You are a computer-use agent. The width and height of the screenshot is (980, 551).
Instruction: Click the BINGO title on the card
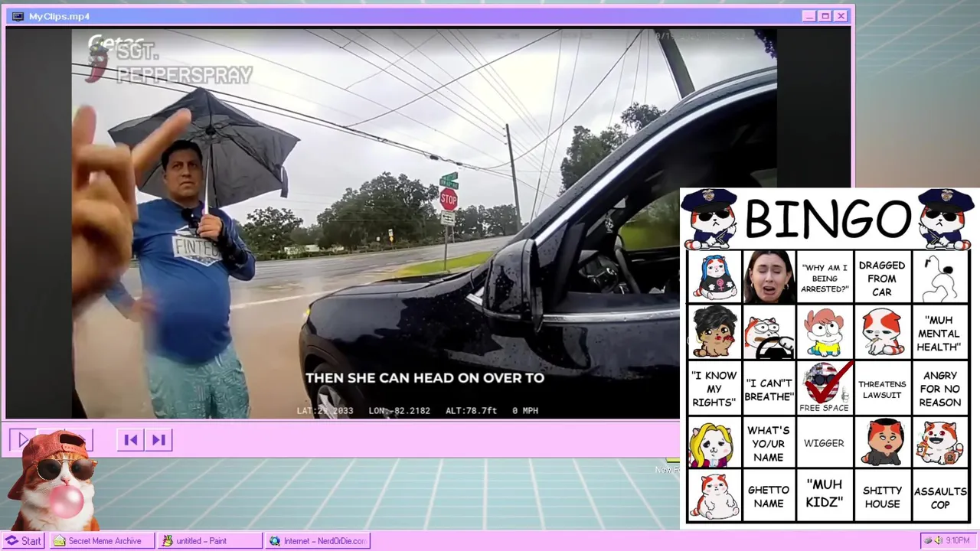[x=827, y=219]
